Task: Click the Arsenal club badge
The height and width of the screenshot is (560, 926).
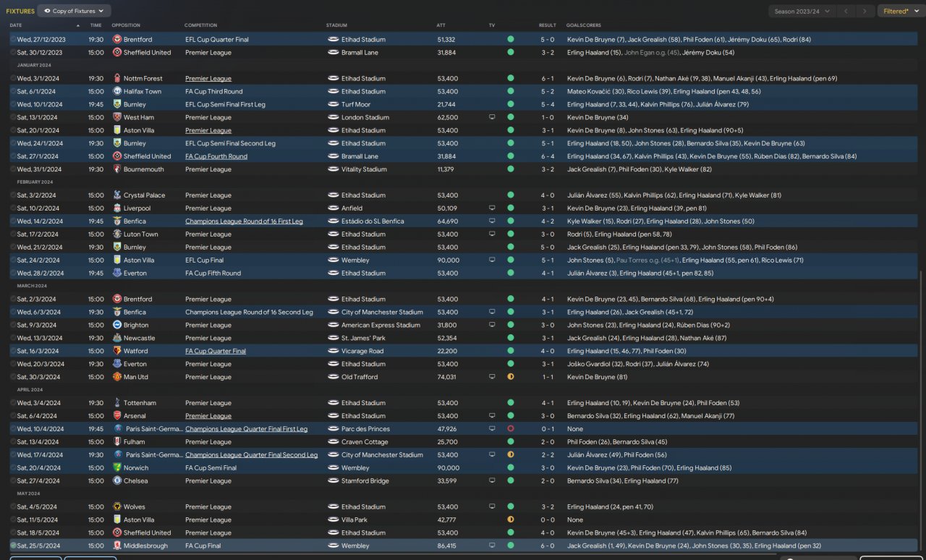Action: [x=117, y=416]
